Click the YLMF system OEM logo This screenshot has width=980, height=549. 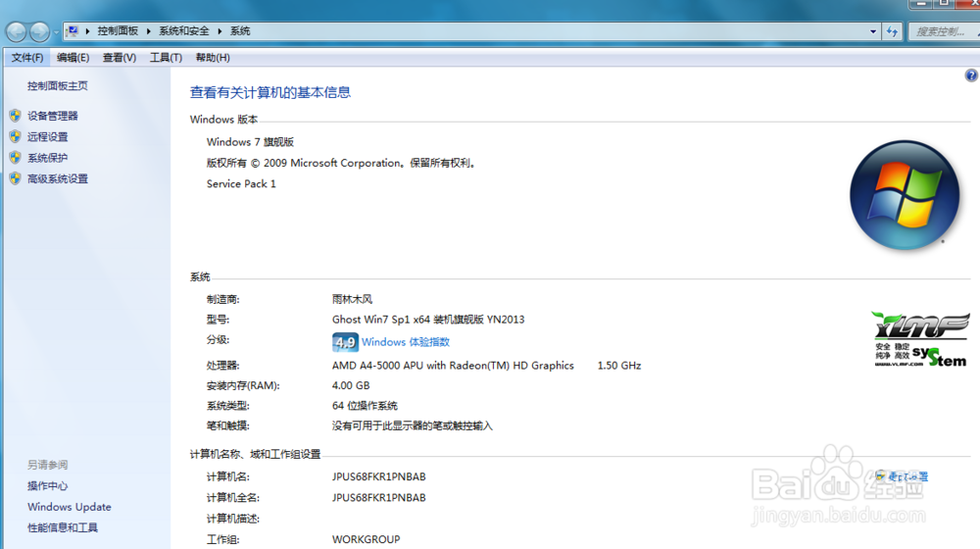(x=920, y=338)
